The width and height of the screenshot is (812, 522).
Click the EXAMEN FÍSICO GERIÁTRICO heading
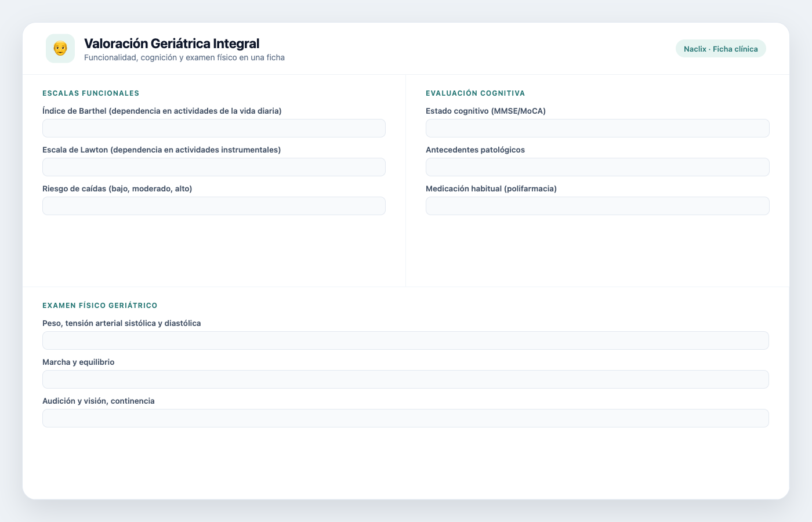pos(100,306)
